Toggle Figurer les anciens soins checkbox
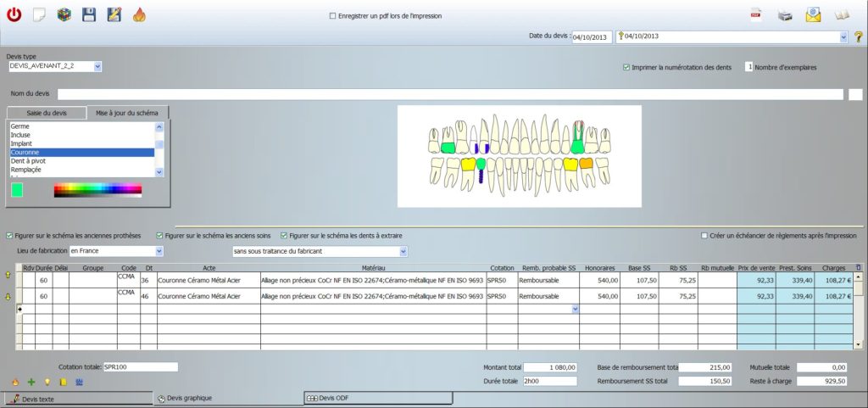This screenshot has width=868, height=408. (160, 236)
